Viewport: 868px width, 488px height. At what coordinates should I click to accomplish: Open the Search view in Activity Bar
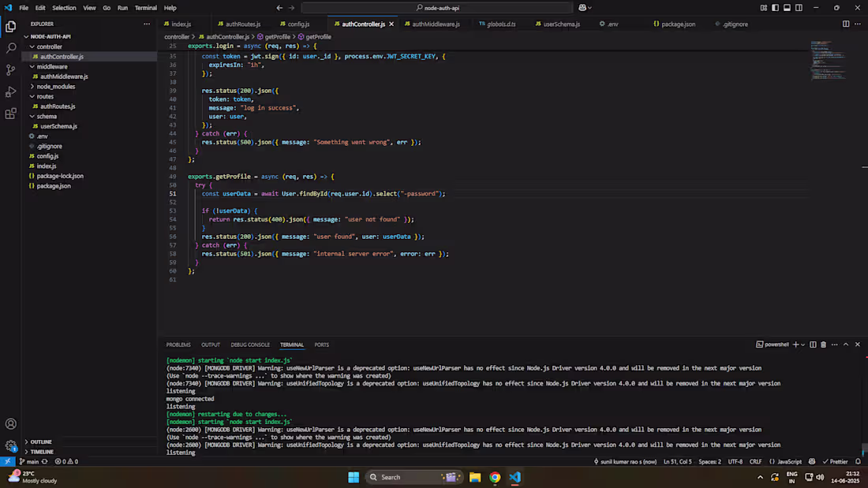10,48
